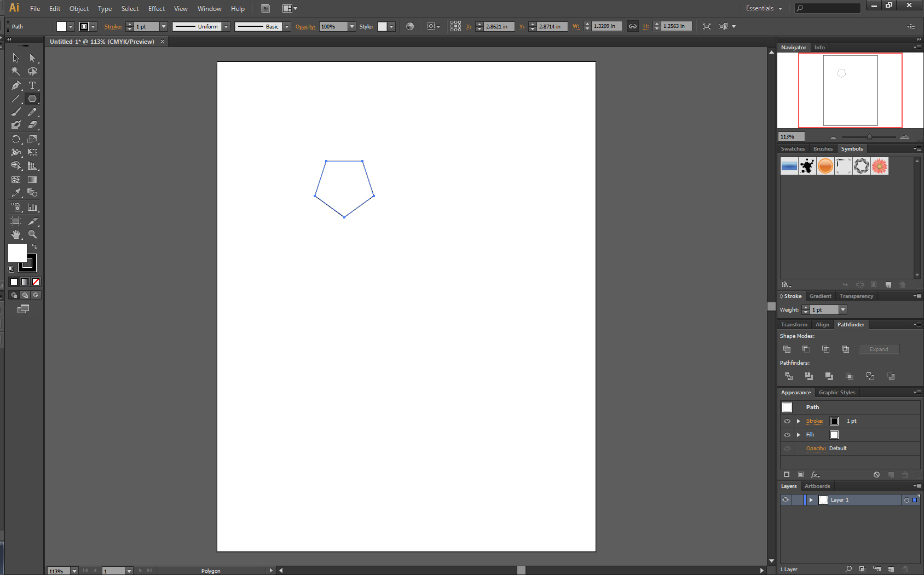Switch to the Artboards tab
Screen dimensions: 924x575
[817, 486]
